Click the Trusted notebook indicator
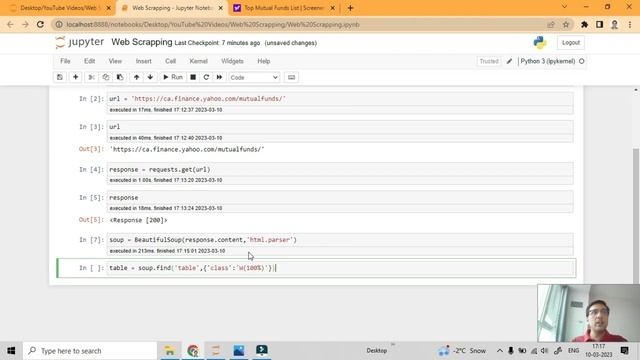Screen dimensions: 640x360 (489, 61)
